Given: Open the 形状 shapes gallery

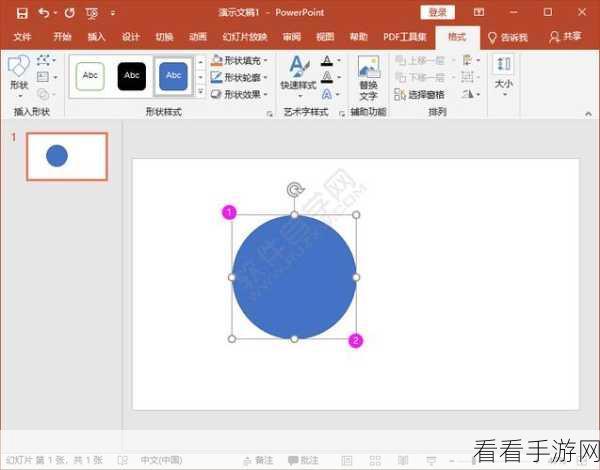Looking at the screenshot, I should [x=19, y=76].
